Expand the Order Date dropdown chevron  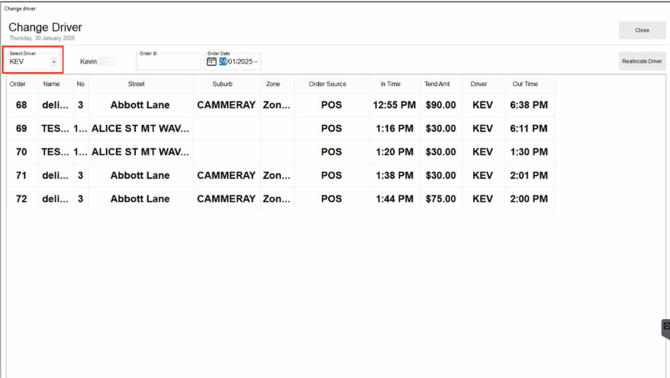pyautogui.click(x=256, y=62)
